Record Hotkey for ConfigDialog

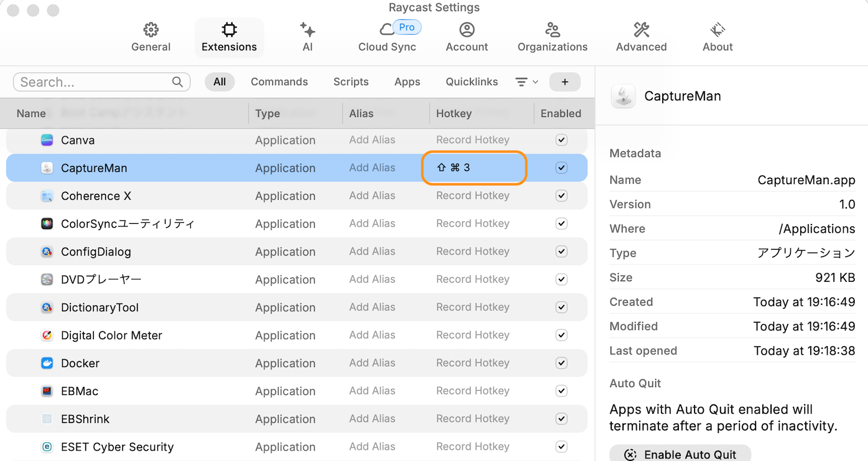[473, 251]
